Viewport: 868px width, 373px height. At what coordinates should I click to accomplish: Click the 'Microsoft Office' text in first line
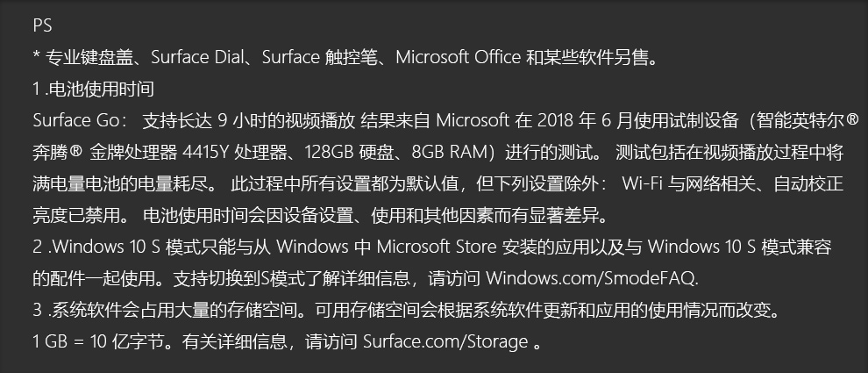pos(459,57)
